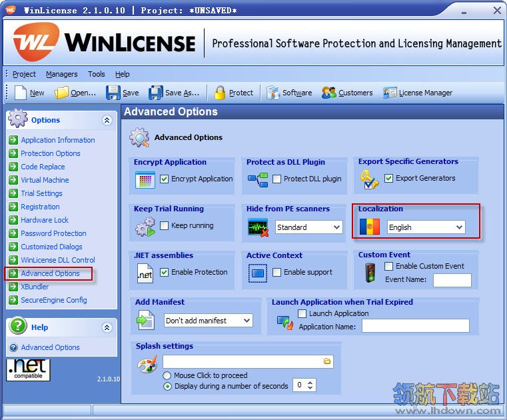
Task: Click the Event Name input field
Action: click(452, 280)
